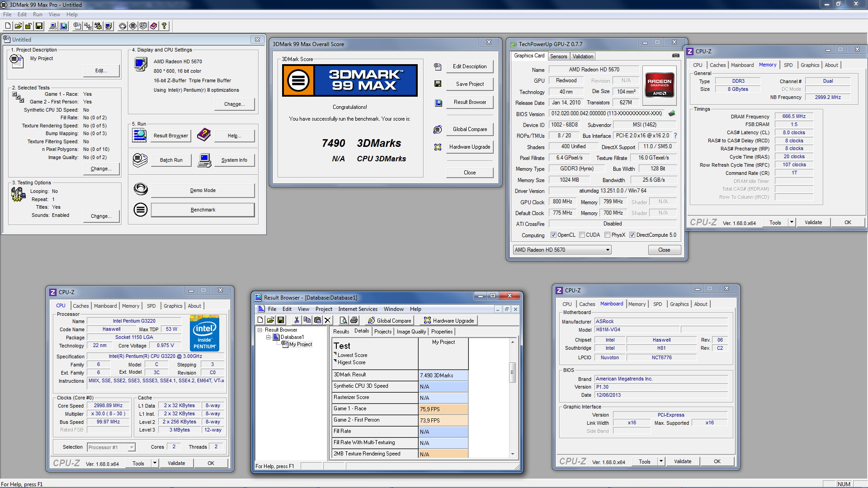The height and width of the screenshot is (488, 868).
Task: Click Bus Interface question mark in GPU-Z
Action: pyautogui.click(x=675, y=136)
